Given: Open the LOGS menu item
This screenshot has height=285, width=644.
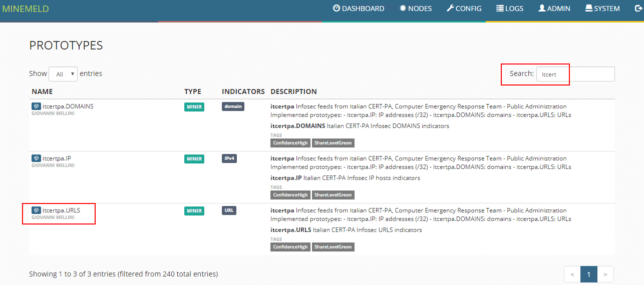Looking at the screenshot, I should [510, 8].
